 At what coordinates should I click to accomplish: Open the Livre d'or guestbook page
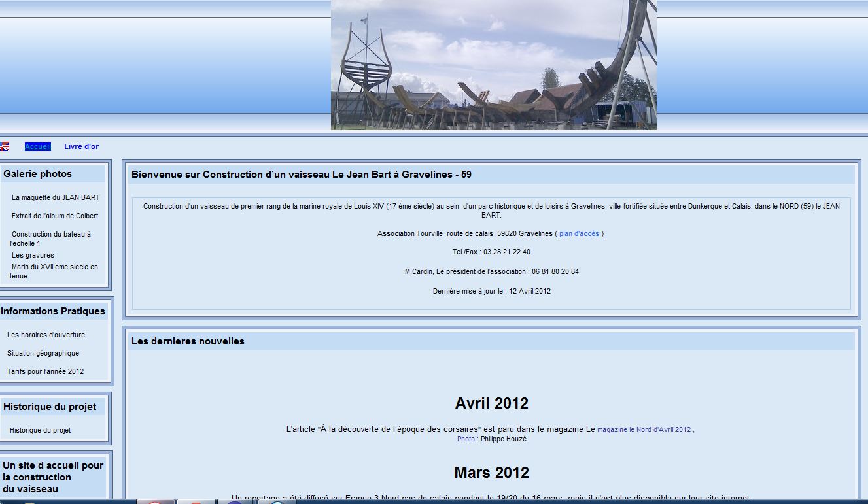click(x=81, y=146)
